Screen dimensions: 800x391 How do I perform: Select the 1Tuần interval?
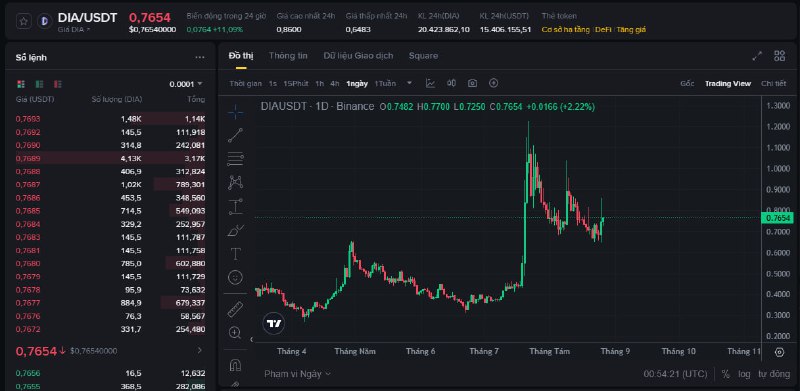(385, 83)
